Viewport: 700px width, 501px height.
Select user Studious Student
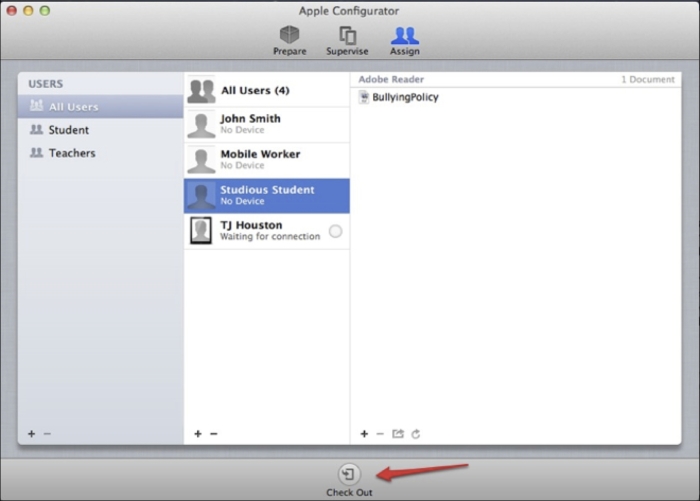[267, 196]
